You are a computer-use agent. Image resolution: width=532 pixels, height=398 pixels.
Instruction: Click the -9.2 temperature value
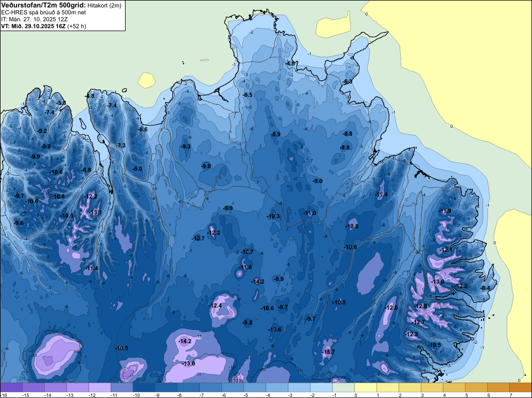coord(43,131)
